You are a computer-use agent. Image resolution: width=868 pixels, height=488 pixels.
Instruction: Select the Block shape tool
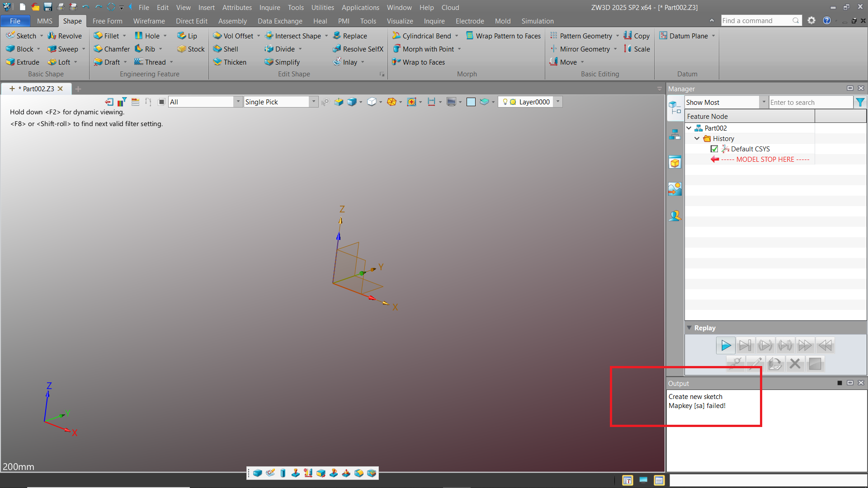(19, 49)
